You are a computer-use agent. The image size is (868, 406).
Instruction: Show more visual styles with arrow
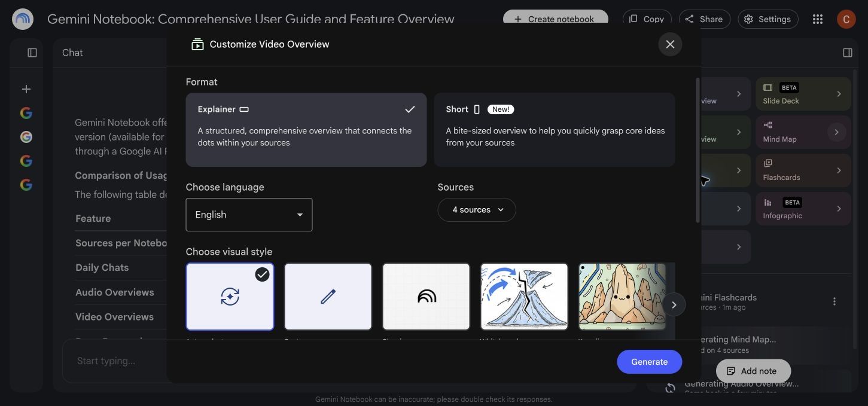click(674, 305)
